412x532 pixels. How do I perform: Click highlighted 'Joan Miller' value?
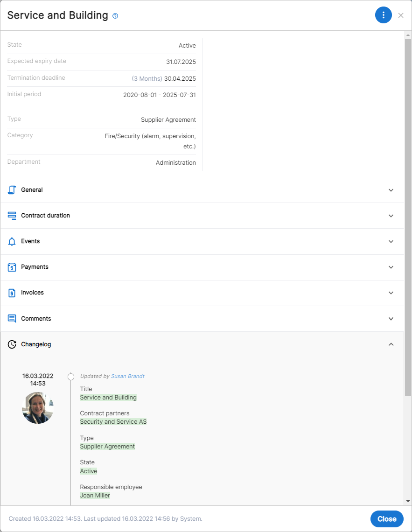95,495
